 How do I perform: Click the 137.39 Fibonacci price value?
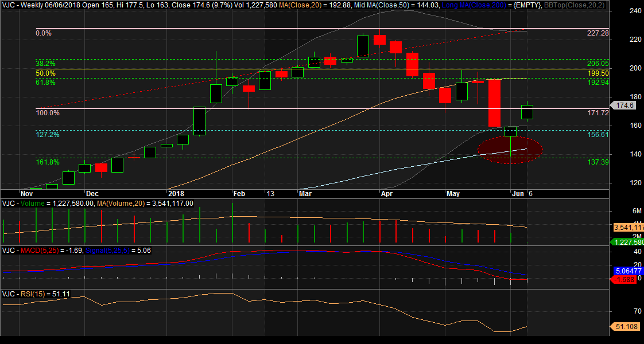(598, 162)
